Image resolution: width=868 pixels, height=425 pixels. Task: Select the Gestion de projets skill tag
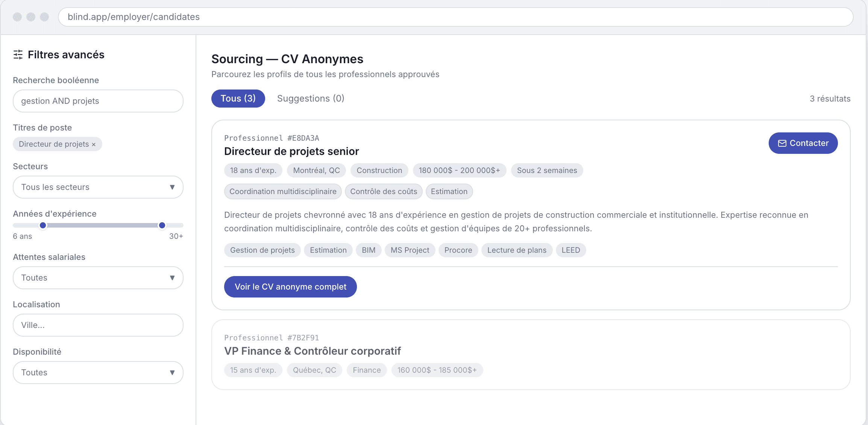tap(262, 250)
